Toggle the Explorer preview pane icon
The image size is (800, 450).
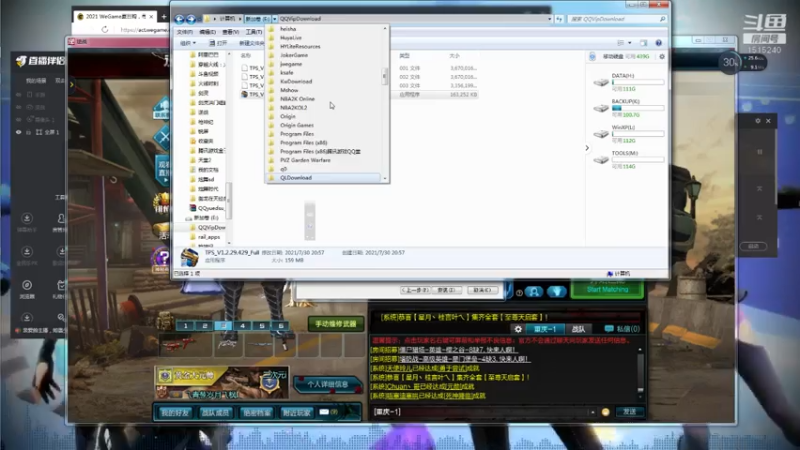643,43
